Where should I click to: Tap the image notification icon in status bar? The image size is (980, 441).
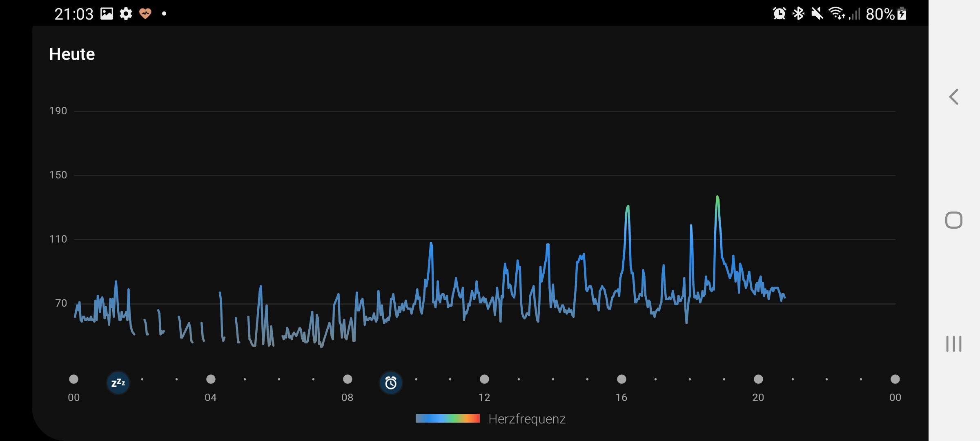click(x=107, y=14)
